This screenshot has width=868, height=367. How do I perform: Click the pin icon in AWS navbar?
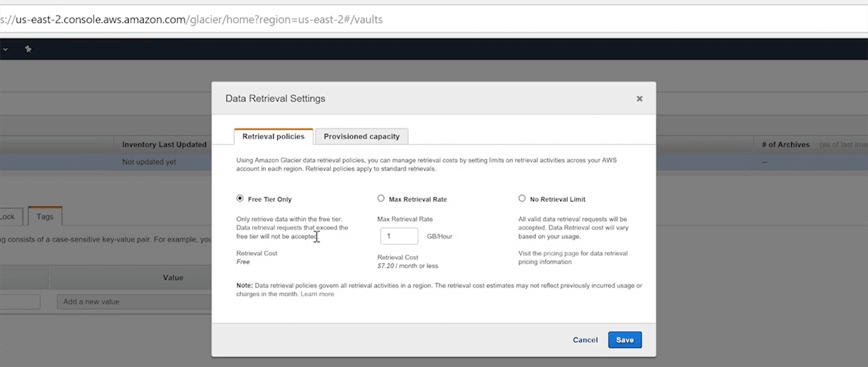[28, 49]
